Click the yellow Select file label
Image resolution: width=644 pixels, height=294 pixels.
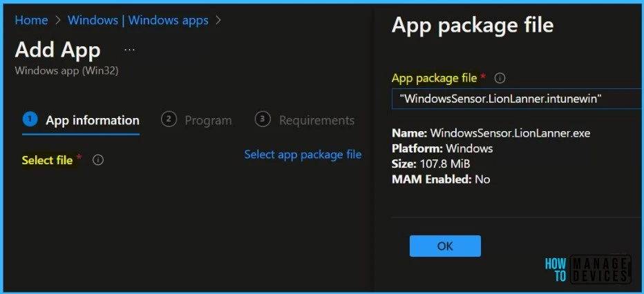click(47, 160)
